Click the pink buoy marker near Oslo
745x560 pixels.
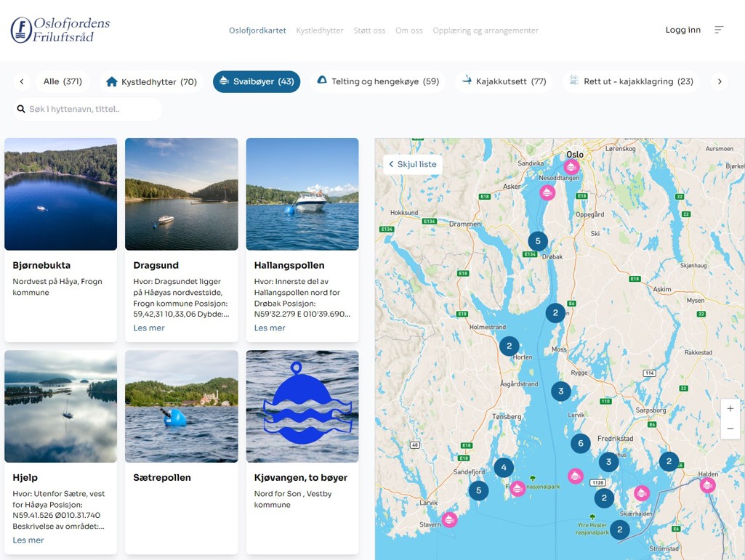click(571, 167)
